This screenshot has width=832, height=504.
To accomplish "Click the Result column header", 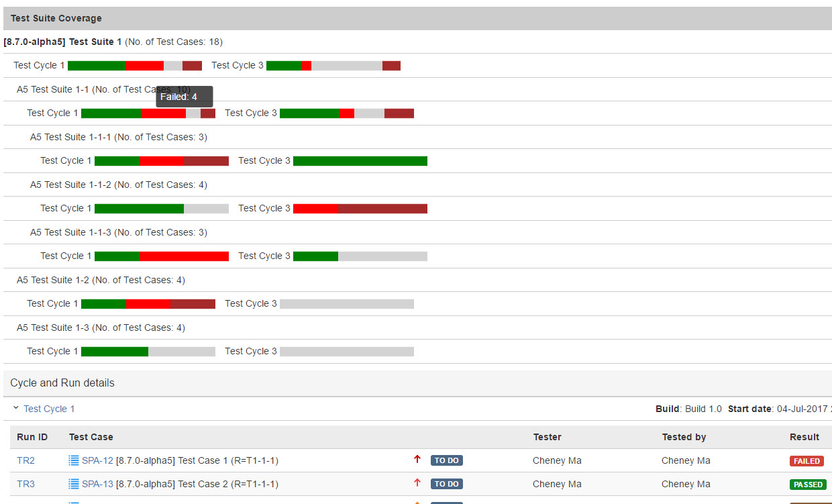I will [x=804, y=437].
